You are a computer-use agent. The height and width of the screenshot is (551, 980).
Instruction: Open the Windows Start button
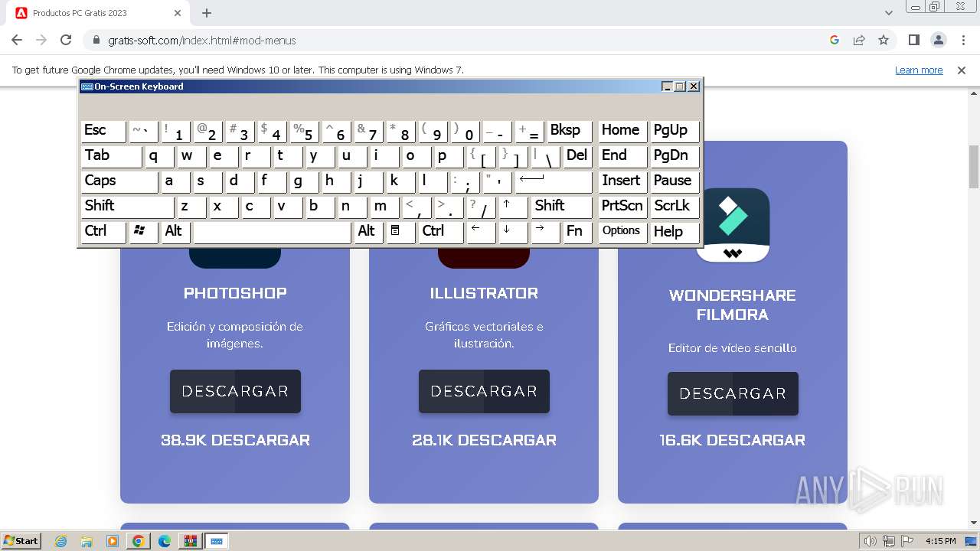(21, 540)
